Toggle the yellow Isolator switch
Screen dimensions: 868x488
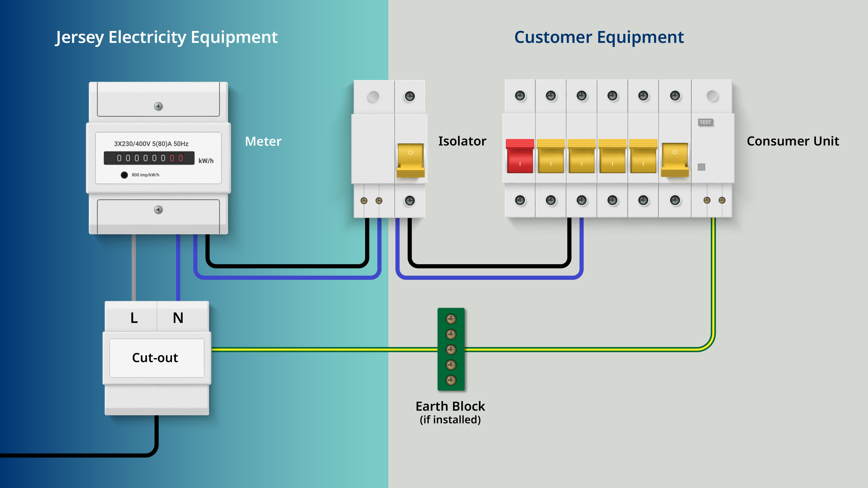point(410,160)
